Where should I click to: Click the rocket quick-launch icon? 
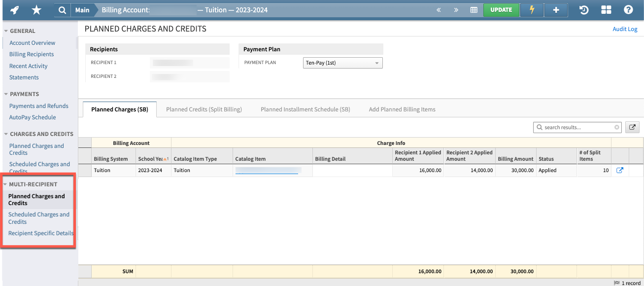tap(13, 10)
